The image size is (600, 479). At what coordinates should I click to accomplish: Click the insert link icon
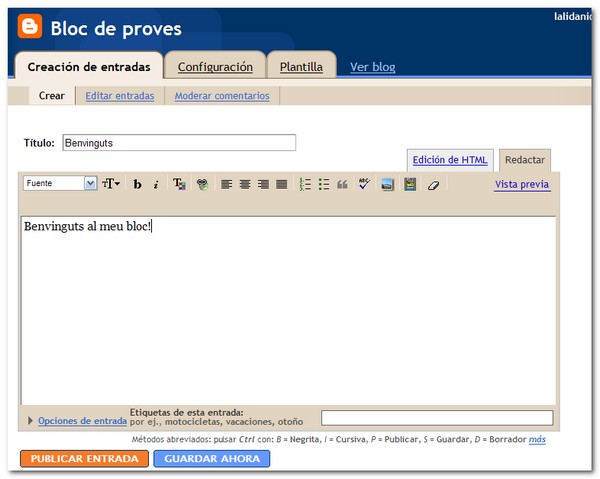tap(201, 184)
